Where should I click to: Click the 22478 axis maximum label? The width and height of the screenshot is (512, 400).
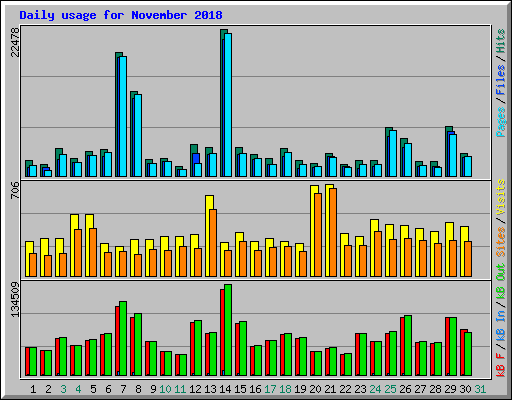[x=15, y=42]
